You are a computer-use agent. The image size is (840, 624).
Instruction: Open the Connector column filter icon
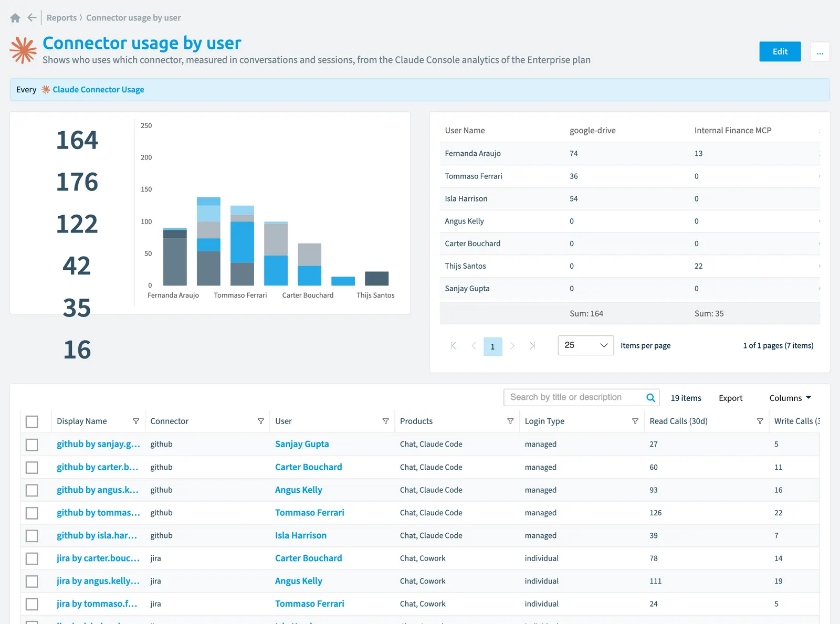coord(261,421)
